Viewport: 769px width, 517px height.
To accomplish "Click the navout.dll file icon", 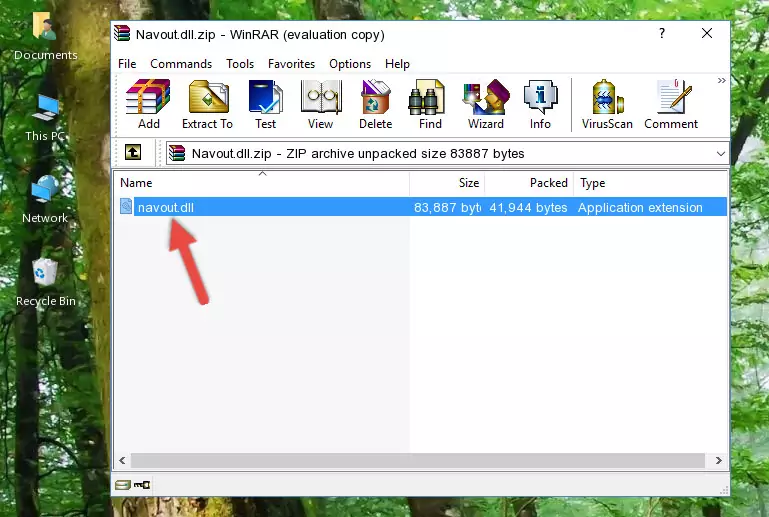I will point(126,207).
